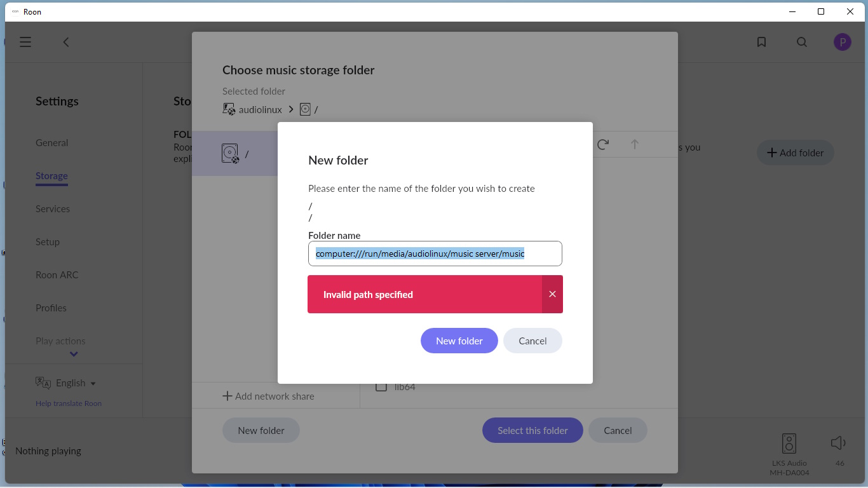Click the audiolinux breadcrumb
This screenshot has width=868, height=488.
pos(252,109)
